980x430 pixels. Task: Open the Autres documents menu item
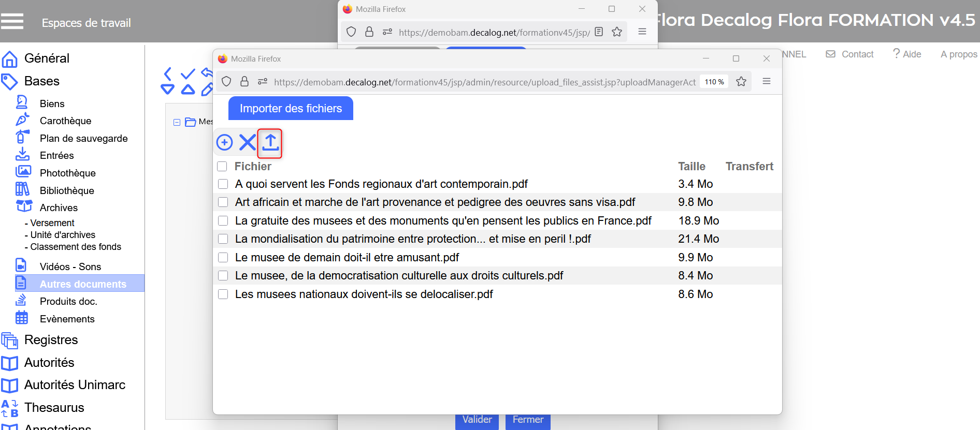[83, 284]
